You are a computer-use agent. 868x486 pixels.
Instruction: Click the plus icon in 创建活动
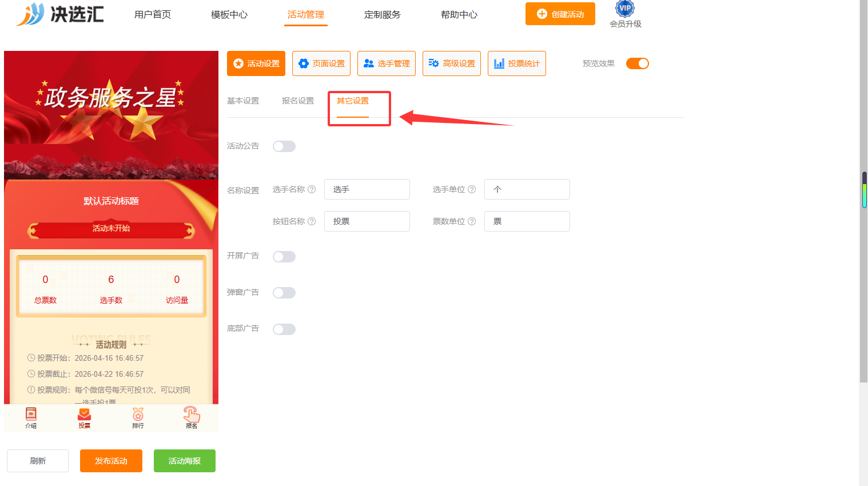542,14
